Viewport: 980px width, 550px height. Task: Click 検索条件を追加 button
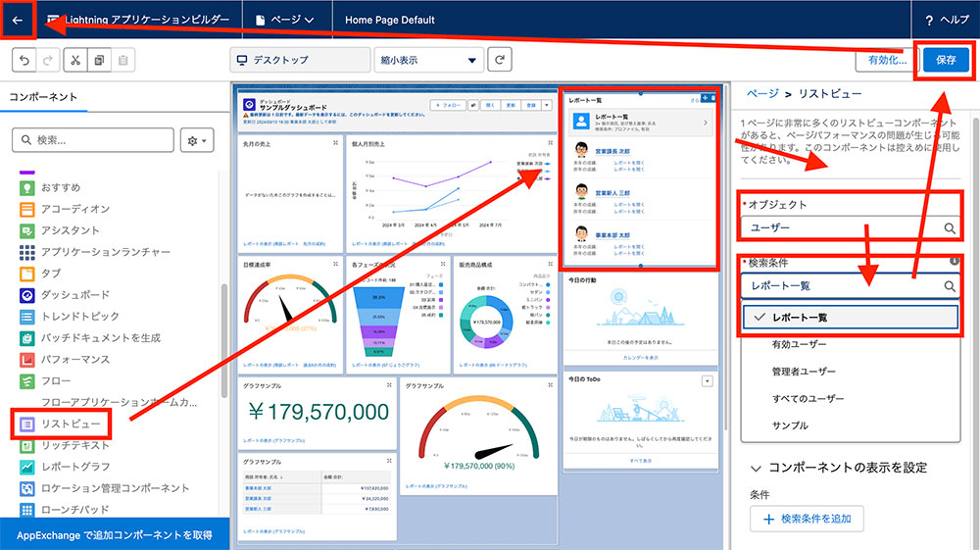(807, 519)
